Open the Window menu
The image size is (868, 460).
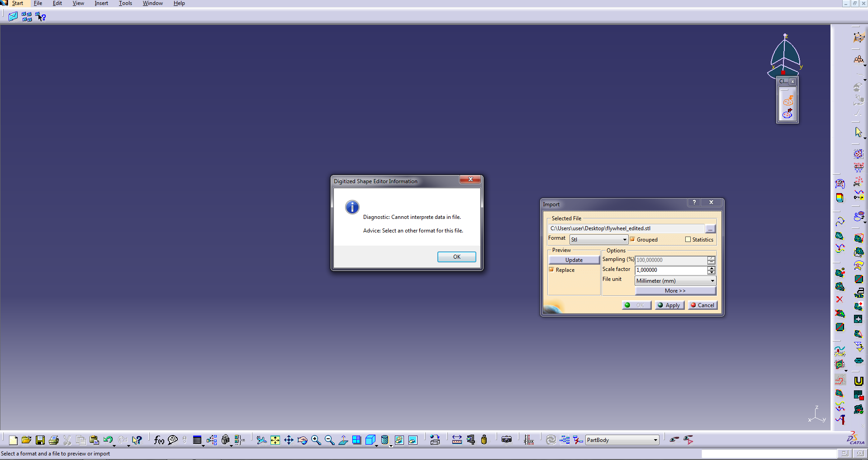pyautogui.click(x=153, y=3)
